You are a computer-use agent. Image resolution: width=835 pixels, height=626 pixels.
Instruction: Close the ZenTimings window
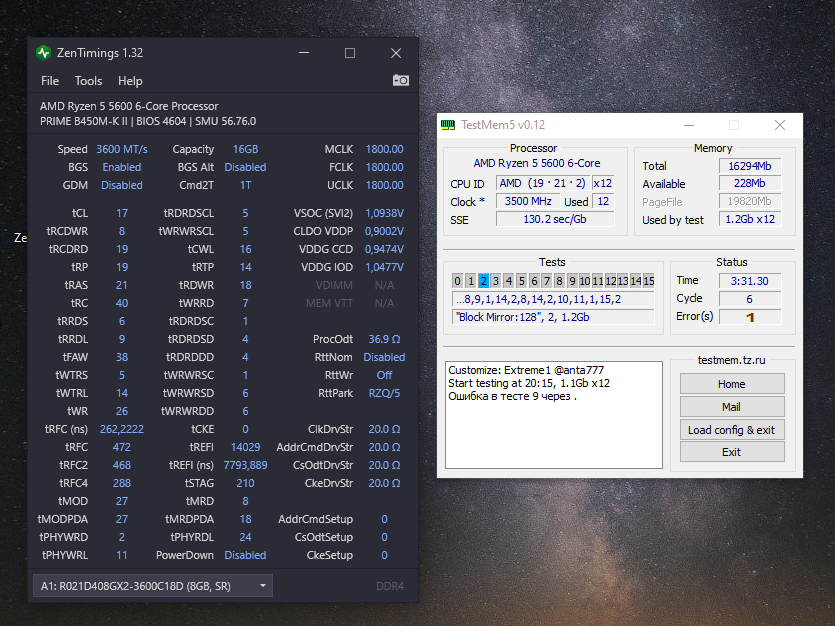[396, 53]
